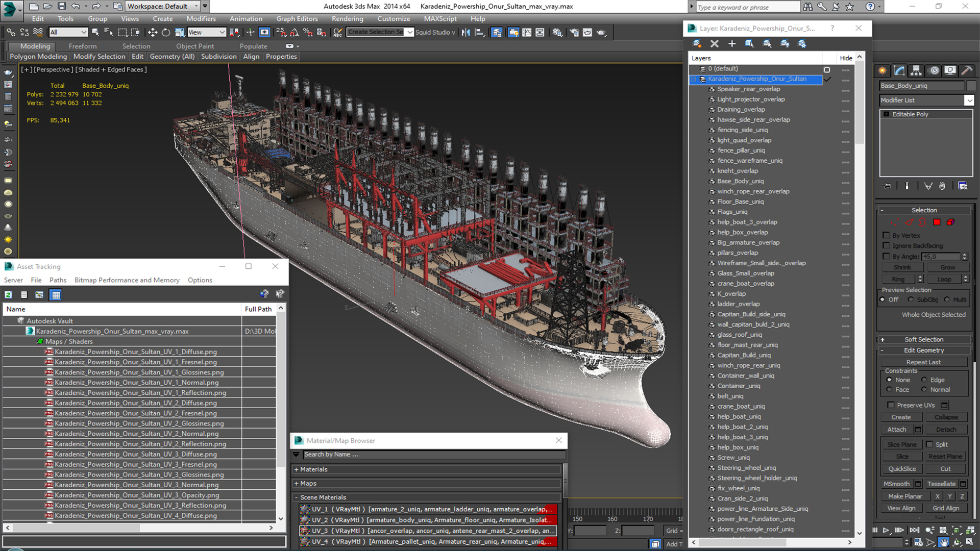Select Multi preview selection radio
This screenshot has width=980, height=551.
point(947,299)
